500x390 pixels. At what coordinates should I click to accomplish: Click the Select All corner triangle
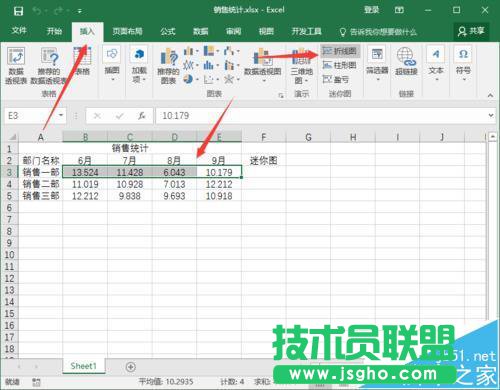[x=12, y=137]
